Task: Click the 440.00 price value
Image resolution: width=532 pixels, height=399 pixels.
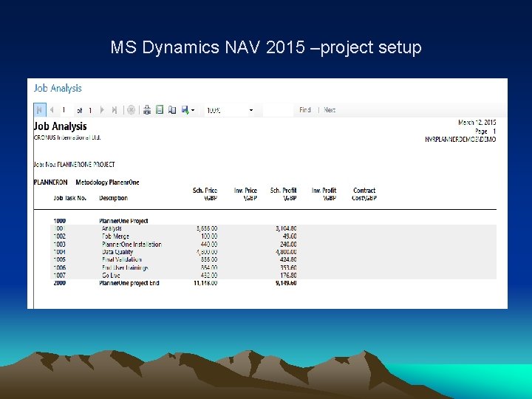Action: [209, 245]
